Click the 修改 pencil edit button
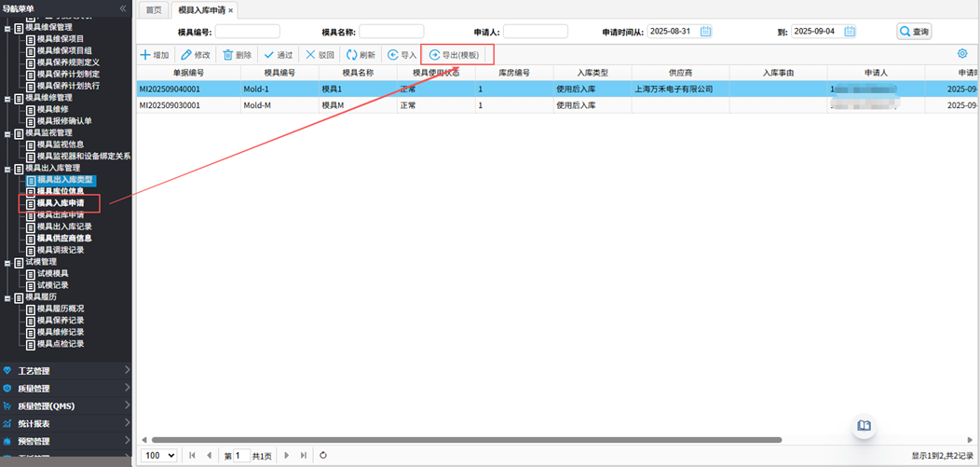This screenshot has width=980, height=467. point(196,55)
